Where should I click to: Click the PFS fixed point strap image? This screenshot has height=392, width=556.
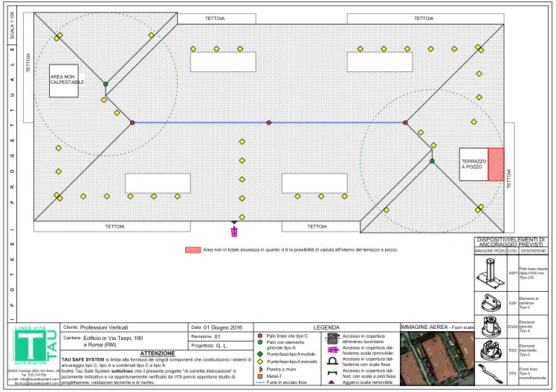point(491,374)
